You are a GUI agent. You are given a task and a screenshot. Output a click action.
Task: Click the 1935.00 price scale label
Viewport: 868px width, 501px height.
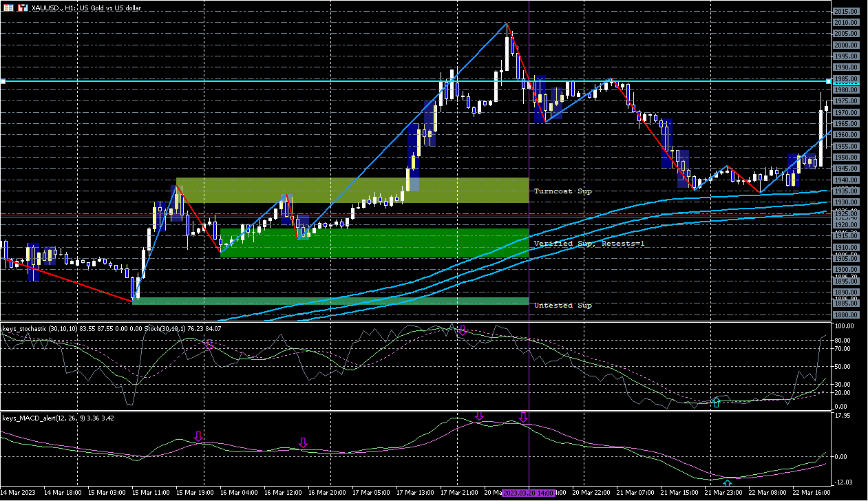[845, 191]
